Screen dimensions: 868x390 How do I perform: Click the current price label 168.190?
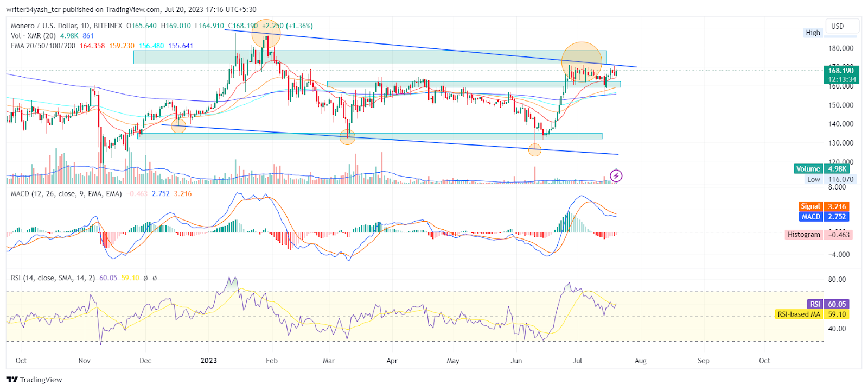(841, 71)
